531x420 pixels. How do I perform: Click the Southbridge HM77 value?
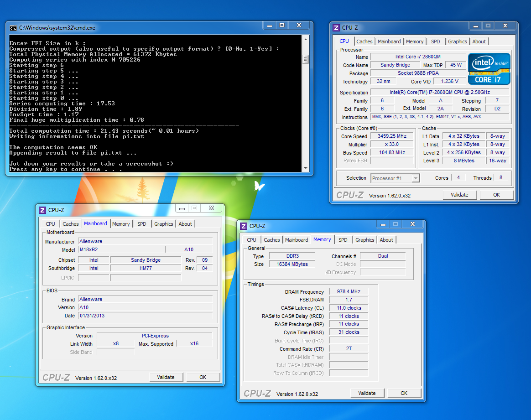coord(146,269)
